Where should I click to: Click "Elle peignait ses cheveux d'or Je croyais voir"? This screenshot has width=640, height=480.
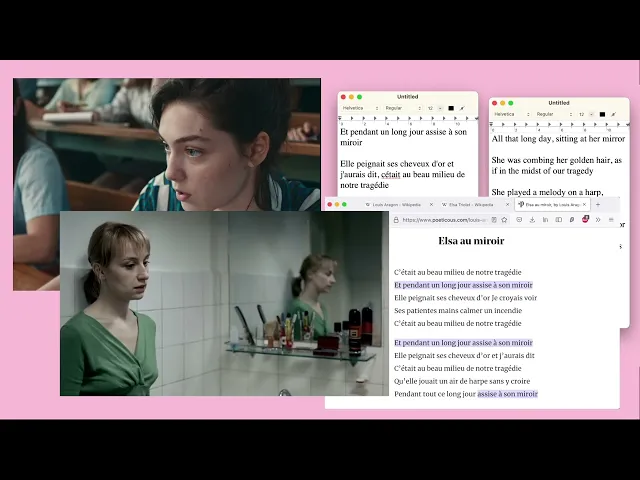click(x=466, y=298)
